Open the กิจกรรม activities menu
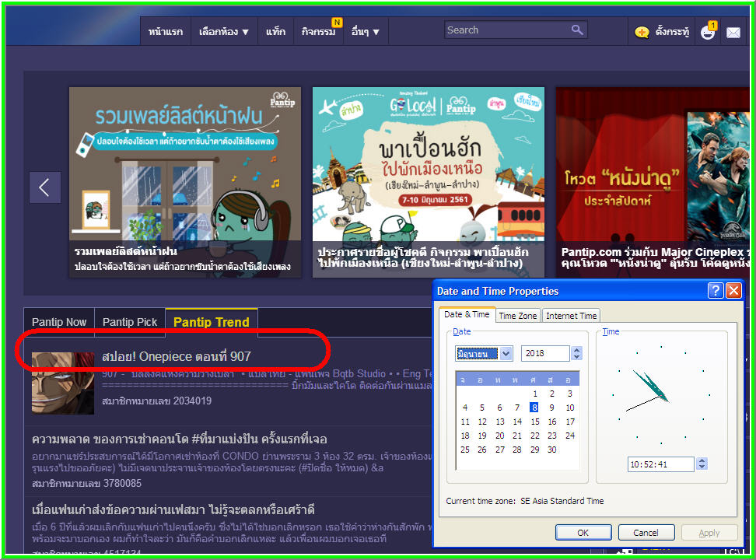756x560 pixels. [318, 32]
